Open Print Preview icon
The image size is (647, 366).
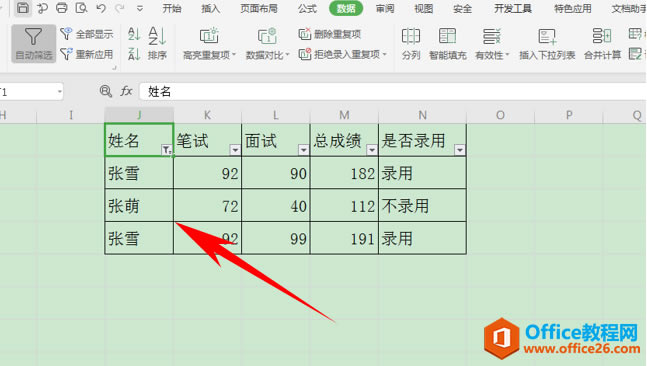click(x=82, y=8)
